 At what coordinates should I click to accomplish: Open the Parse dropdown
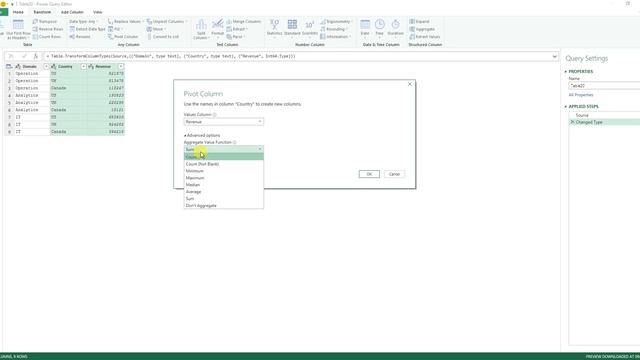(236, 37)
